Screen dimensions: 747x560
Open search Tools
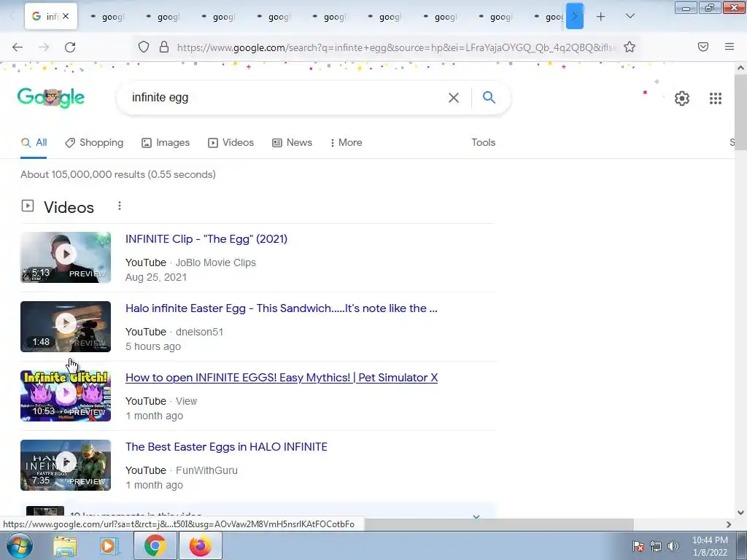click(484, 142)
